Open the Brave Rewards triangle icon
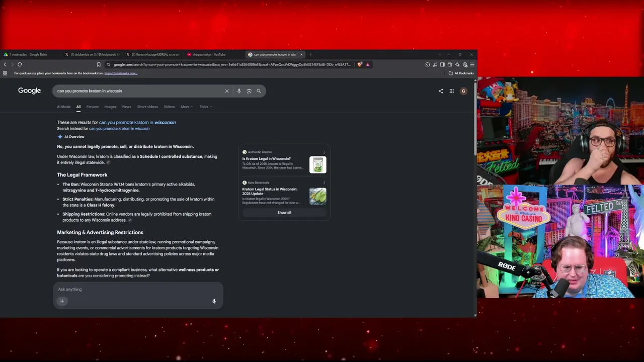 [368, 64]
